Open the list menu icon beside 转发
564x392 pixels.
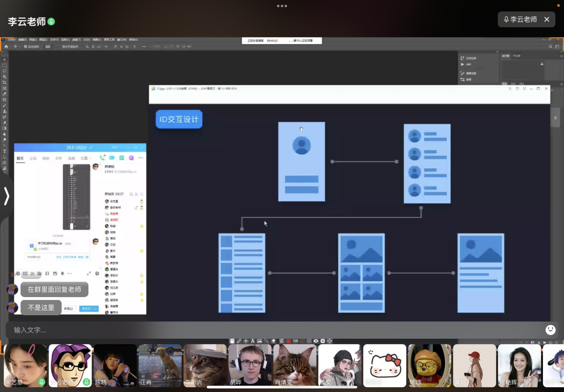[x=87, y=257]
